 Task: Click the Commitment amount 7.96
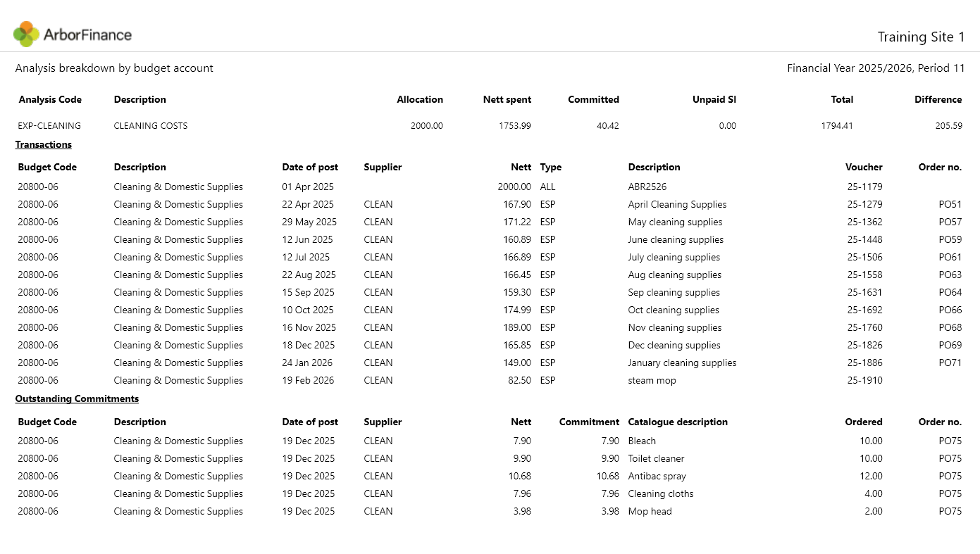pos(610,493)
